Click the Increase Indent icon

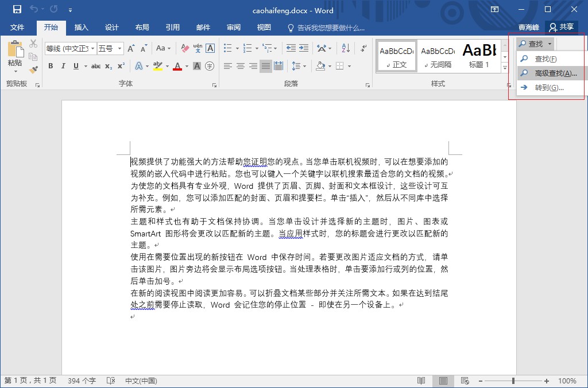click(x=303, y=48)
